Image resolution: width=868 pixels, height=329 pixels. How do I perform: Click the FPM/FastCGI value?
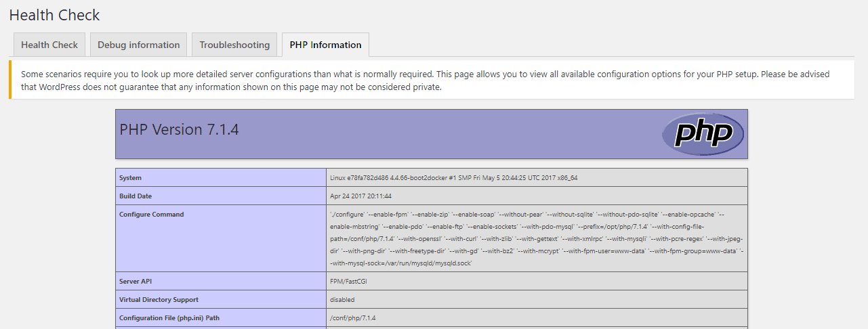(348, 281)
